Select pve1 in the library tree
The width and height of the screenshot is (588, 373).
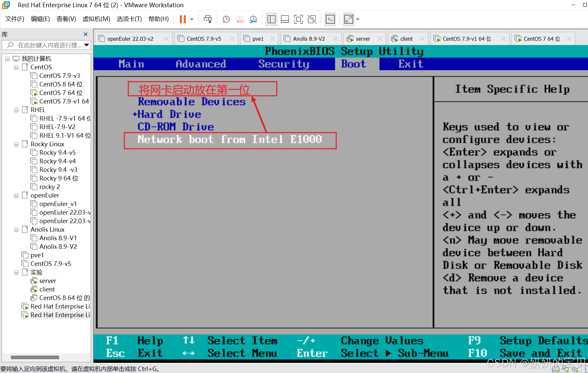pos(37,255)
